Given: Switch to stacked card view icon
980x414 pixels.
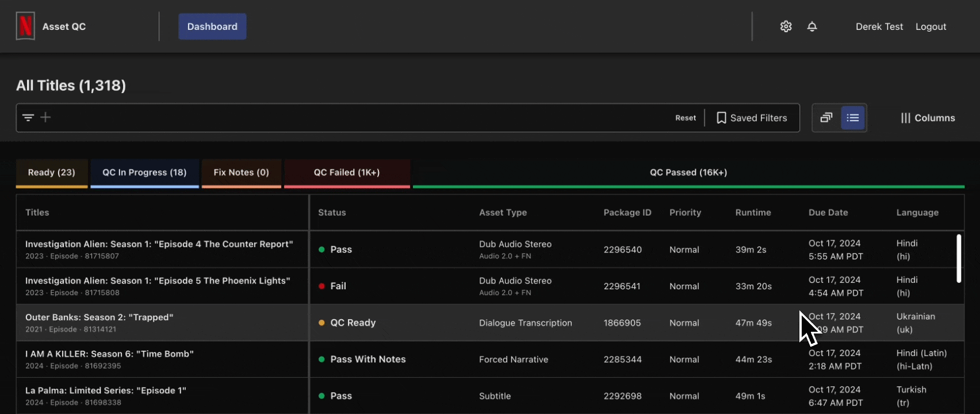Looking at the screenshot, I should [826, 117].
